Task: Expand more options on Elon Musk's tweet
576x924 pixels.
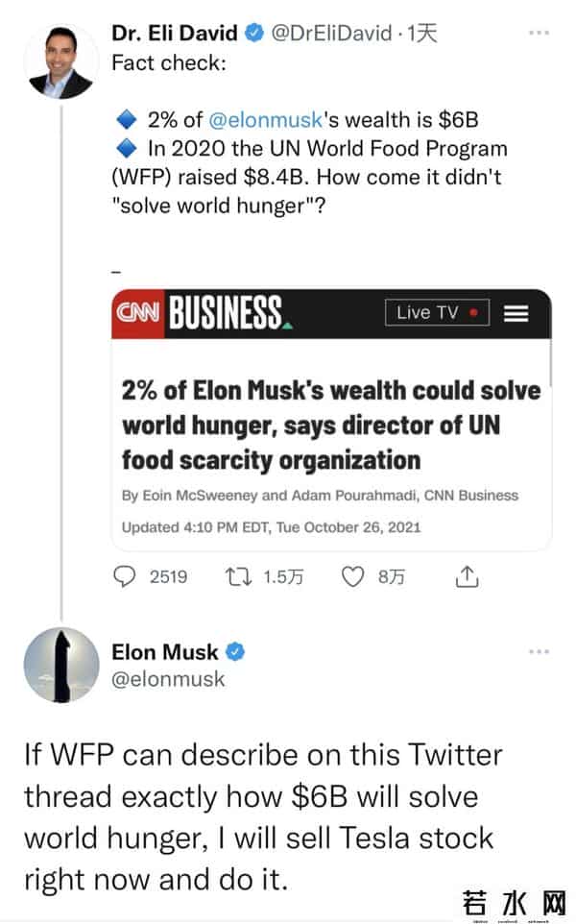Action: tap(540, 651)
